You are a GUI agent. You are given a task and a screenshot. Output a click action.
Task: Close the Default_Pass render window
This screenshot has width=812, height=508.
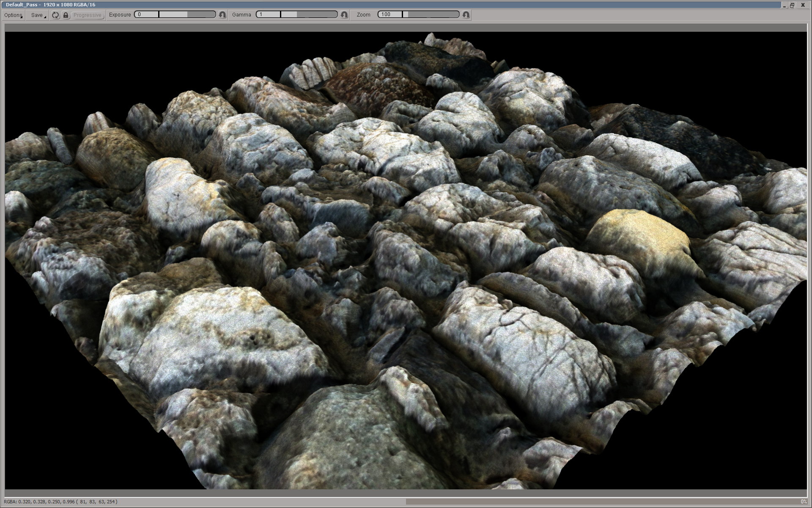click(803, 5)
